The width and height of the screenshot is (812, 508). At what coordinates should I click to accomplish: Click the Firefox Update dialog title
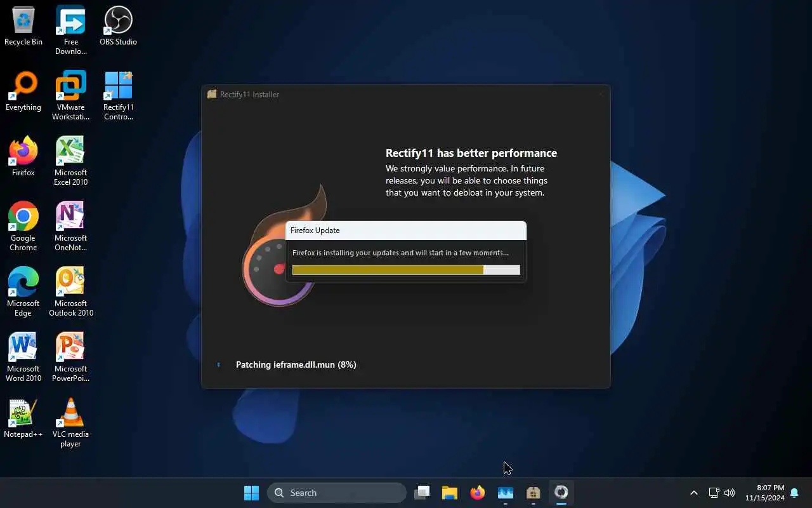(x=315, y=231)
